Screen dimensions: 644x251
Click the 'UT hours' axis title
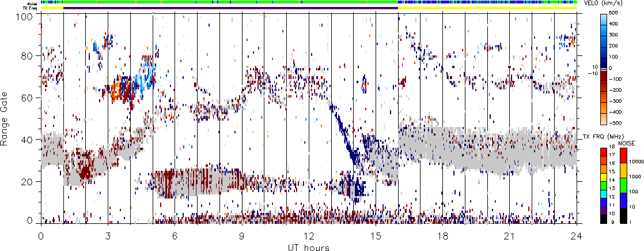309,247
